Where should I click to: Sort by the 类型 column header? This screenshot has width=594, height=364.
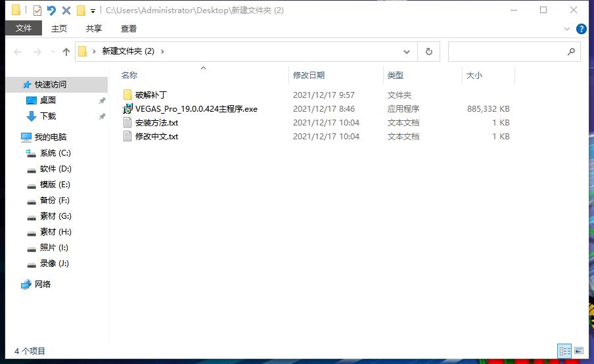[395, 76]
